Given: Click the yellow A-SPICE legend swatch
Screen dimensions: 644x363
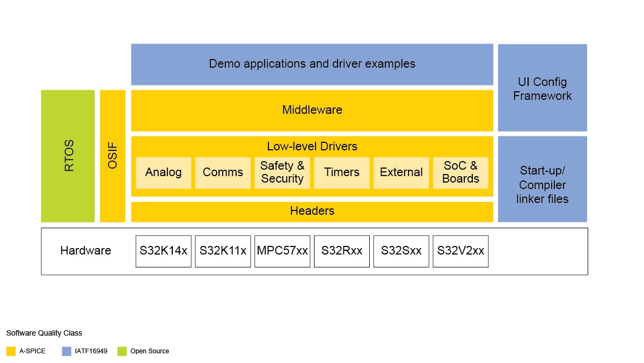Looking at the screenshot, I should point(11,351).
